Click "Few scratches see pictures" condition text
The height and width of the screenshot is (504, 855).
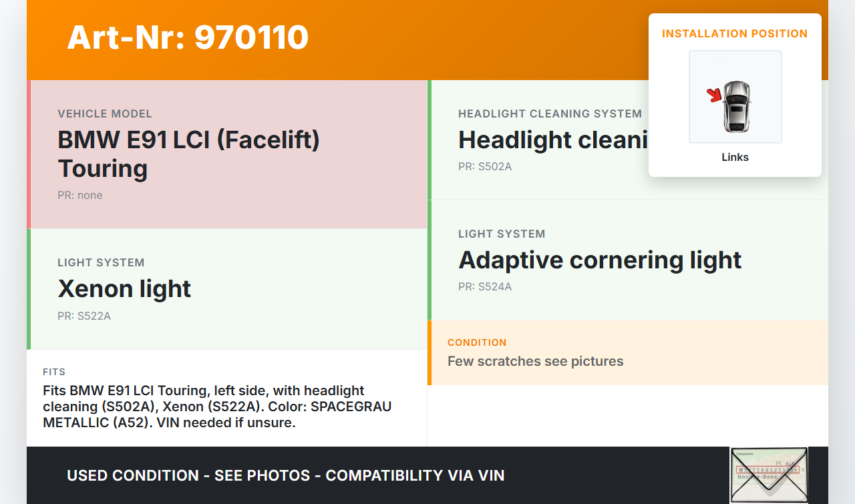click(535, 361)
